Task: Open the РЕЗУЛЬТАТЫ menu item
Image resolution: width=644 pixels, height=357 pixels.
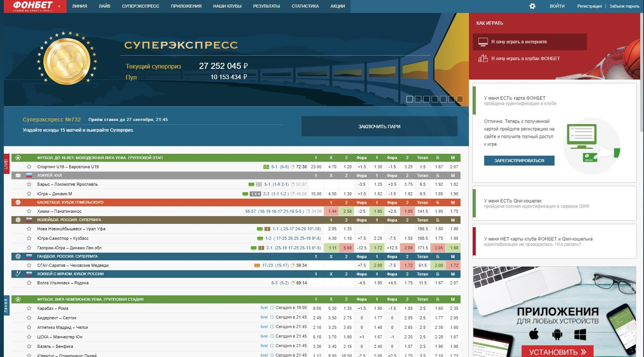Action: tap(266, 6)
